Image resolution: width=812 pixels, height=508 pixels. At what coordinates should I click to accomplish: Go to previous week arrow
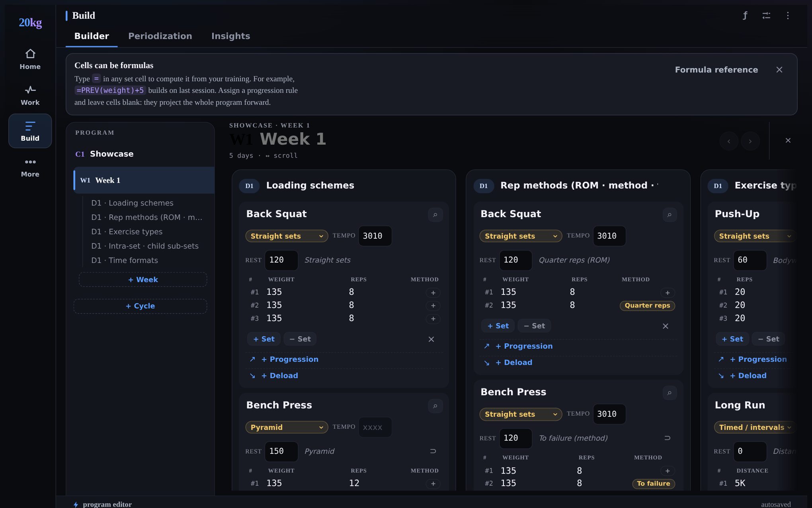pos(729,141)
